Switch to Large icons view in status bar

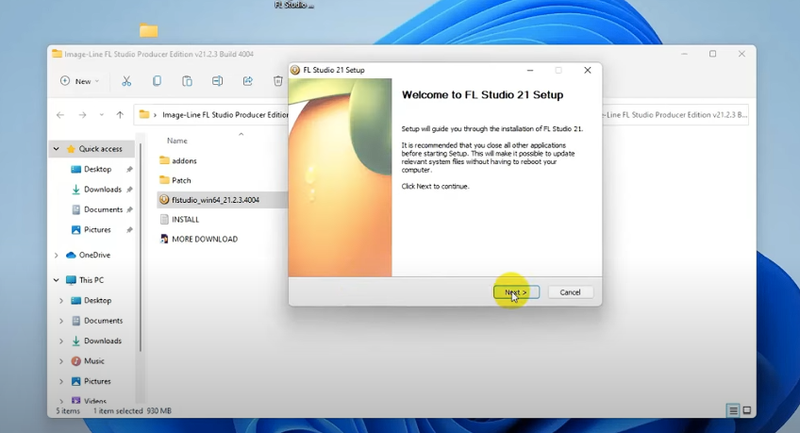pyautogui.click(x=747, y=410)
